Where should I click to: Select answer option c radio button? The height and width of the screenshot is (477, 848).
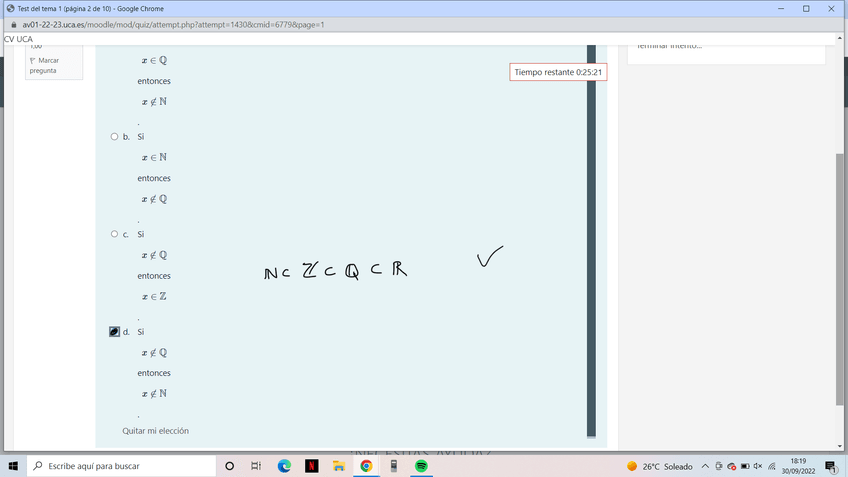pos(114,234)
